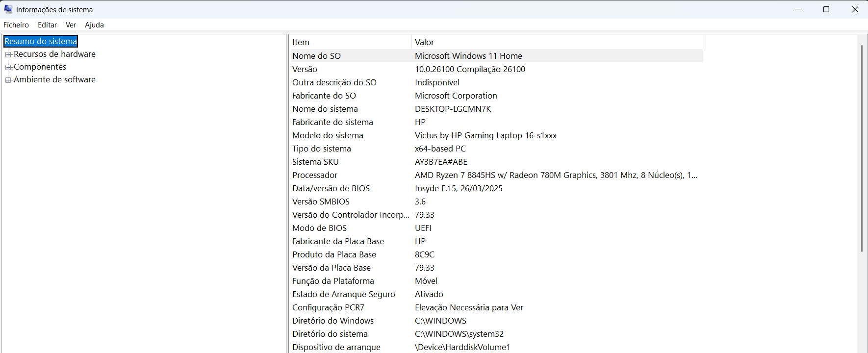Viewport: 868px width, 353px height.
Task: Maximize the Informações de sistema window
Action: click(x=826, y=9)
